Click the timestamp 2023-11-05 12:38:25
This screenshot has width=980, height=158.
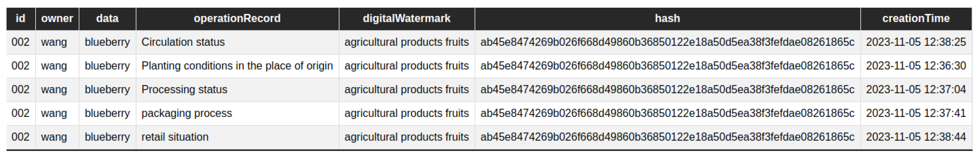[x=916, y=42]
